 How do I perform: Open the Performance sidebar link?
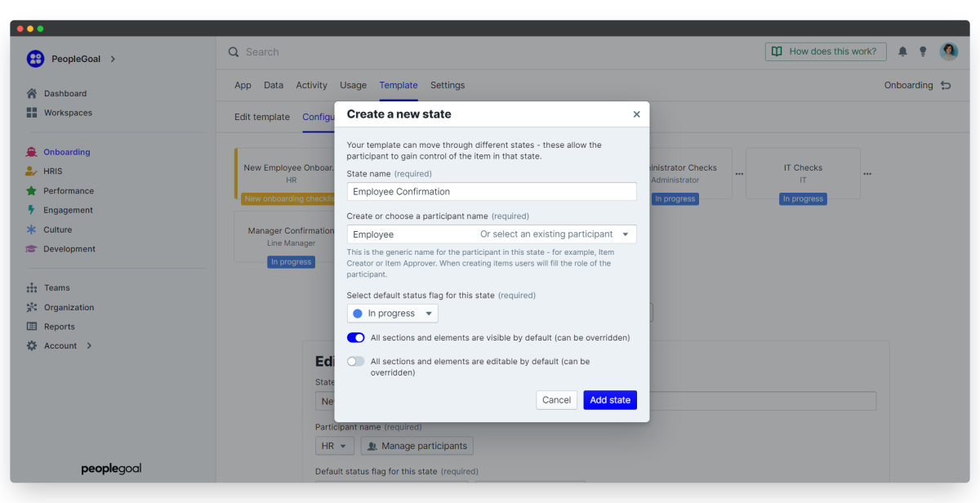(69, 191)
